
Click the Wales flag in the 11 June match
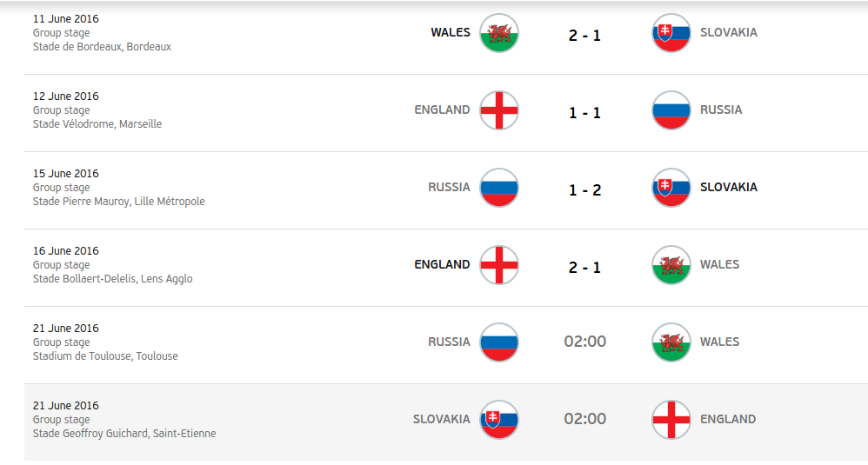(498, 33)
